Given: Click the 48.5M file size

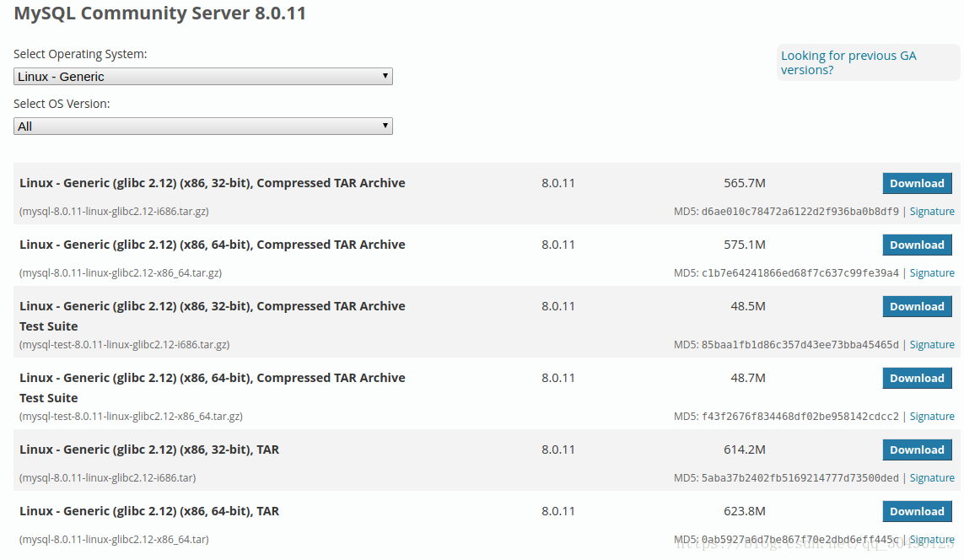Looking at the screenshot, I should coord(747,306).
